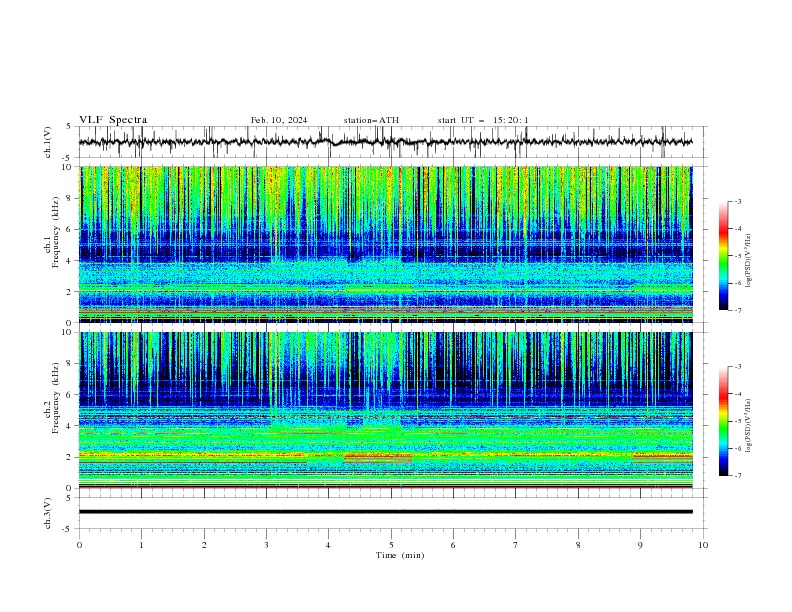792x612 pixels.
Task: Select time axis tick label '5'
Action: point(391,545)
